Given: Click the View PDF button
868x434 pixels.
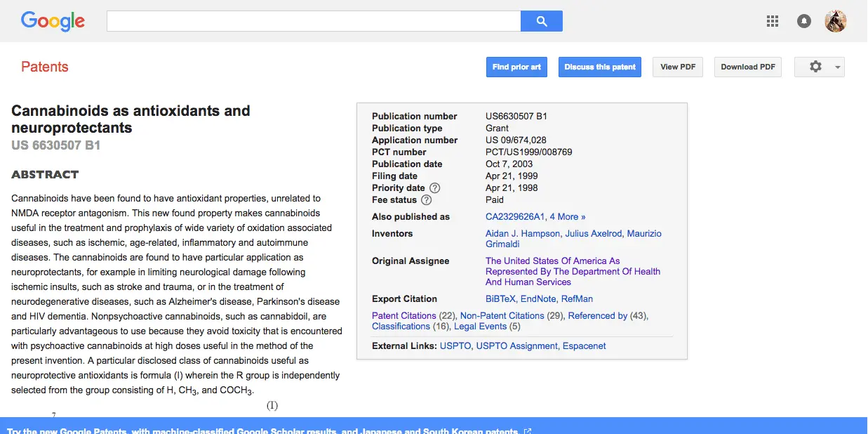Looking at the screenshot, I should (x=678, y=67).
